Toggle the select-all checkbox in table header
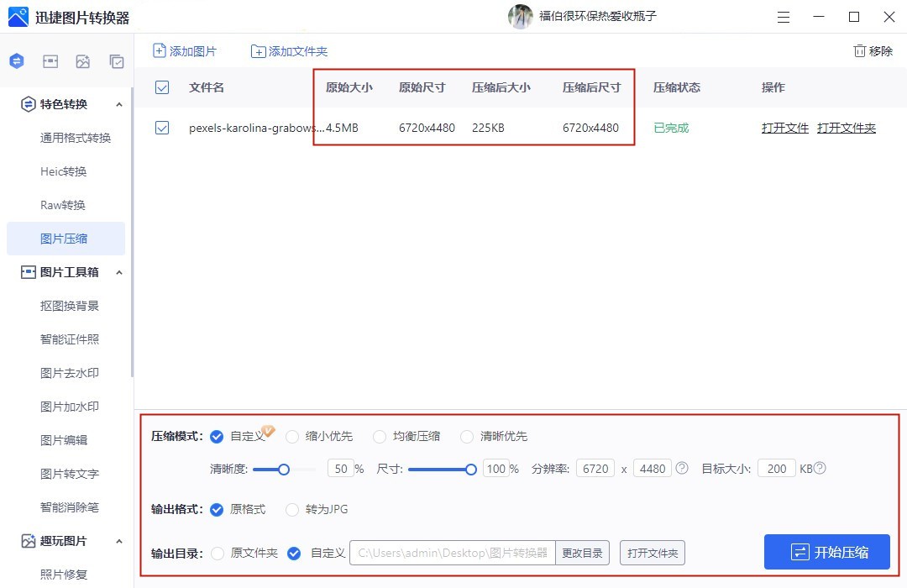This screenshot has height=588, width=907. point(162,87)
